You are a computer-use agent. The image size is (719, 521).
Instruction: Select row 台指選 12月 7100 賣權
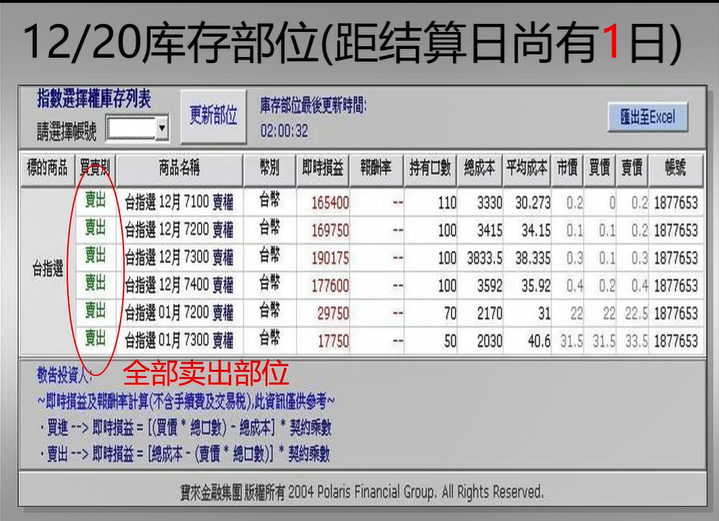389,202
